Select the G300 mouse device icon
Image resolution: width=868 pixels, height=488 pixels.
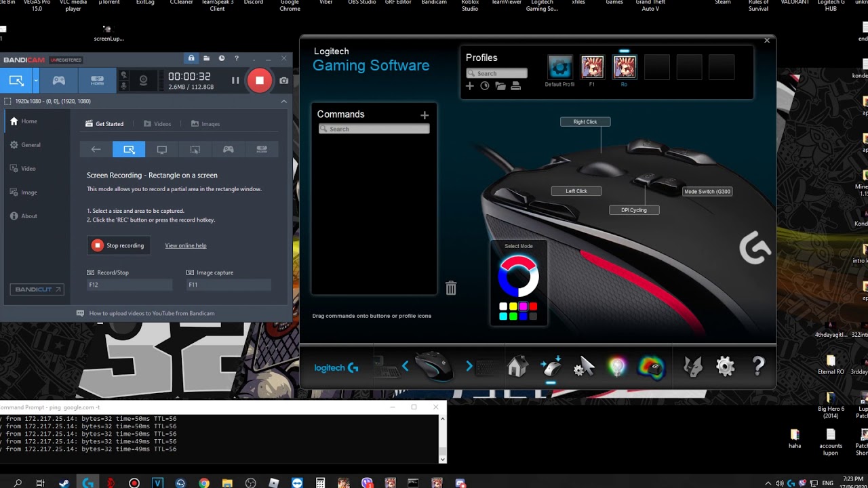pos(434,366)
